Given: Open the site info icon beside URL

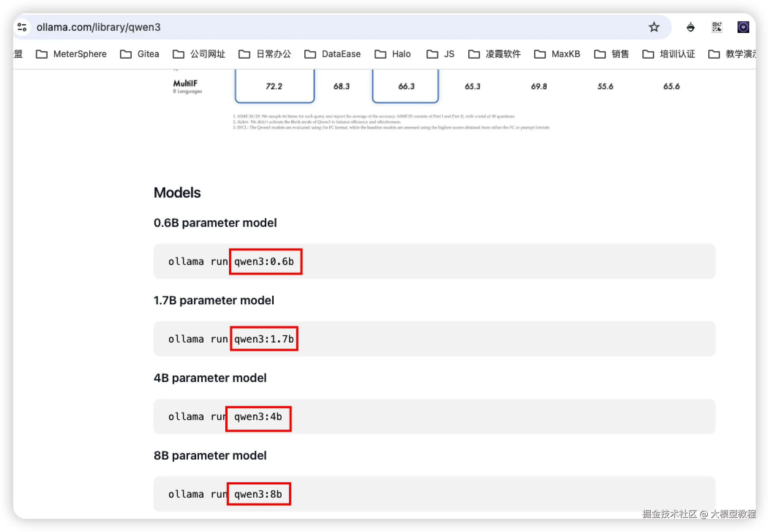Looking at the screenshot, I should pos(22,27).
